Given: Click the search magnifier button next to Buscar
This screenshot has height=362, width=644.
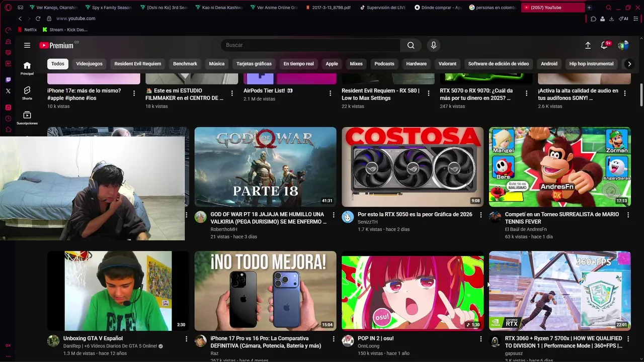Looking at the screenshot, I should coord(411,45).
